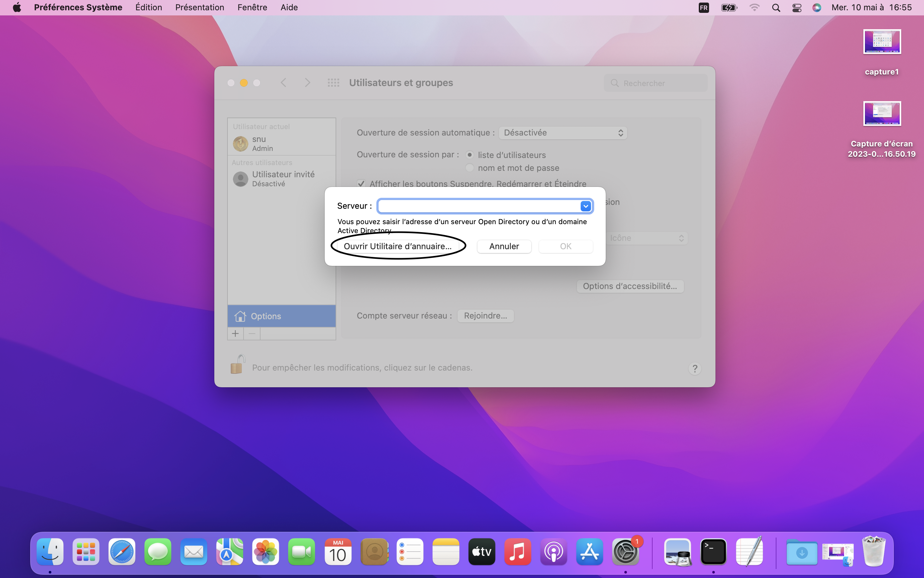
Task: Open Photos app in Dock
Action: 266,552
